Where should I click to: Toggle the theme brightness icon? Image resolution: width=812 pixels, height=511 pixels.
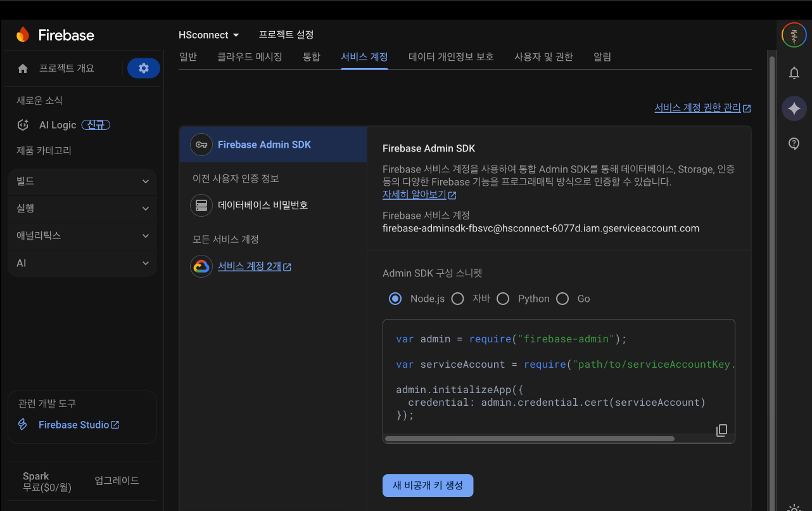pyautogui.click(x=794, y=508)
